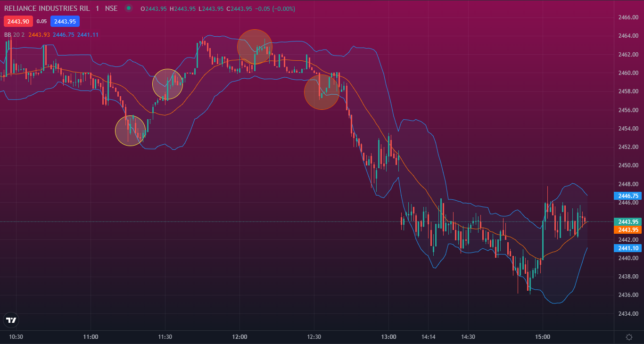Click the blue 2446.75 tag on price axis
Screen dimensions: 644x344
coord(628,196)
